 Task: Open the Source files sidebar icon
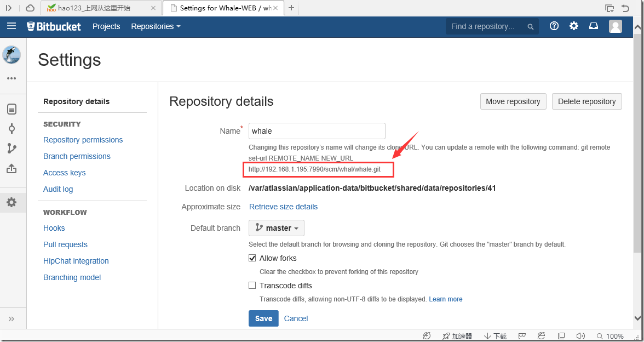(12, 109)
